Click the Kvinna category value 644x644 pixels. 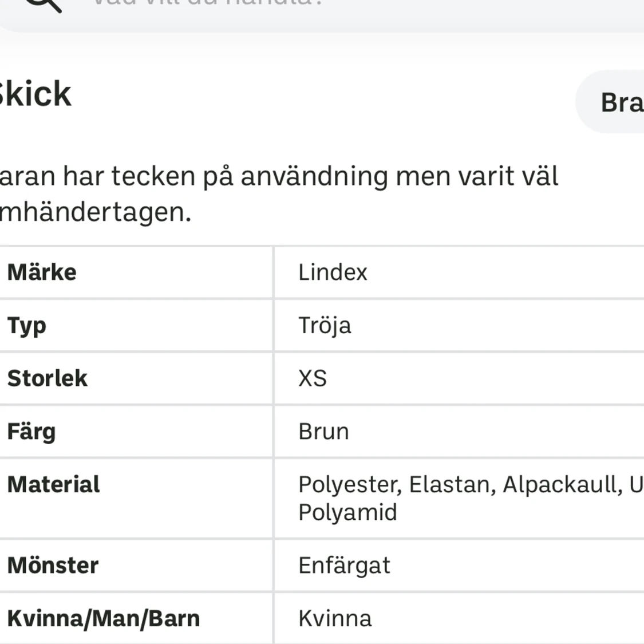[335, 618]
